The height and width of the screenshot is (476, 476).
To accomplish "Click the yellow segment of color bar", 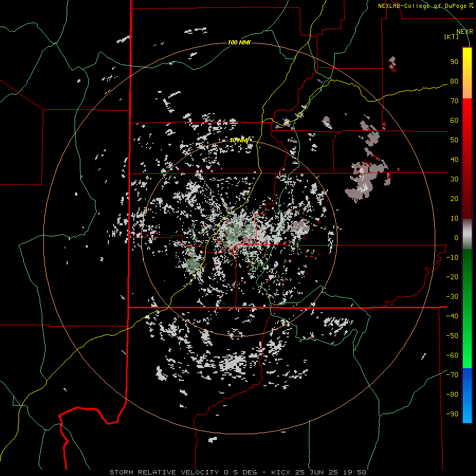I will (x=467, y=73).
